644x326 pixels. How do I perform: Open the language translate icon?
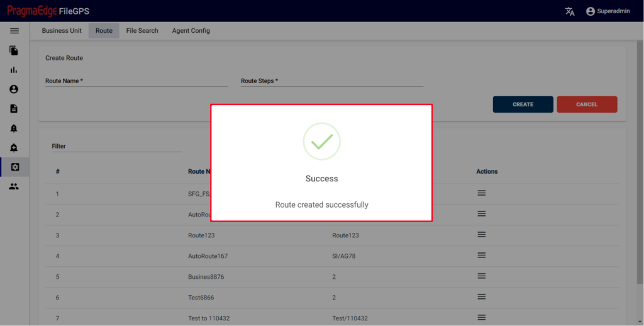[x=570, y=11]
